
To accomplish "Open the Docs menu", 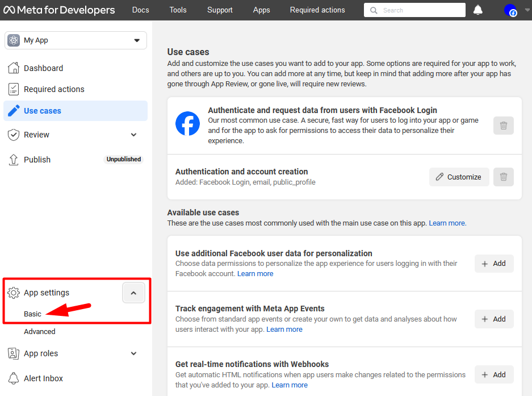I will (140, 10).
